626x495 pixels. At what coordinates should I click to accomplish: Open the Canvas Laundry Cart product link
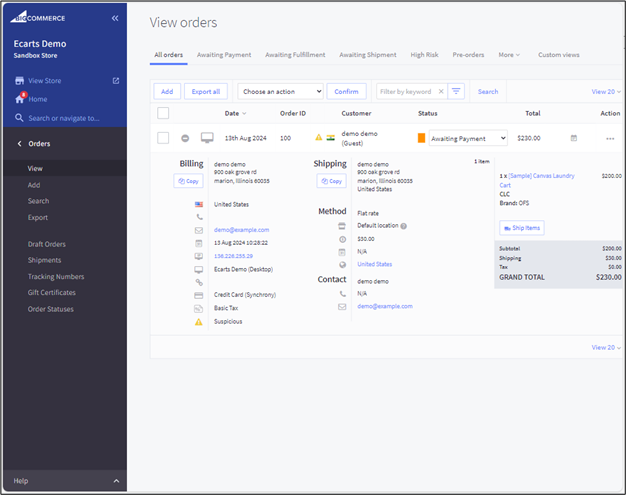pos(537,180)
